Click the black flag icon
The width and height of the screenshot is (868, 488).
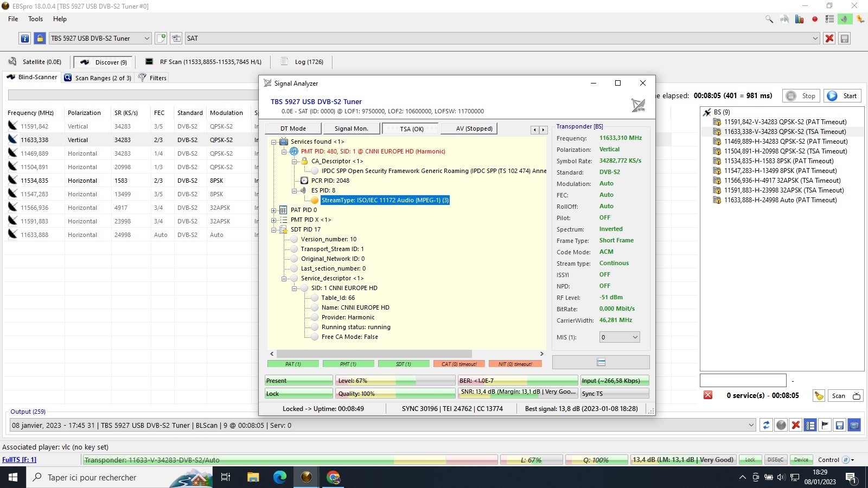pos(825,425)
